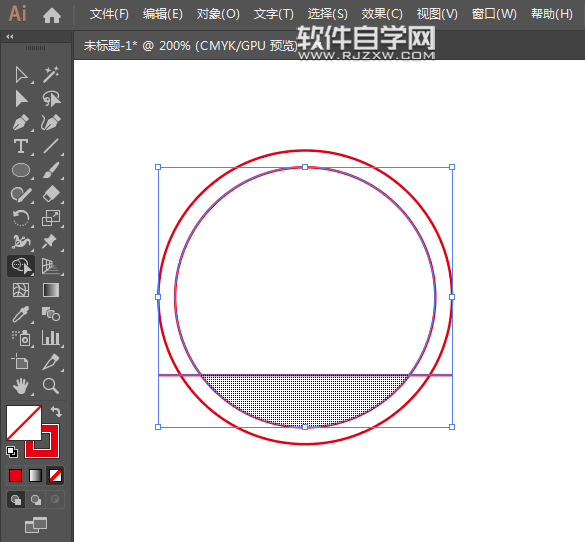Screen dimensions: 585x542
Task: Open the 文件(F) menu
Action: coord(109,14)
